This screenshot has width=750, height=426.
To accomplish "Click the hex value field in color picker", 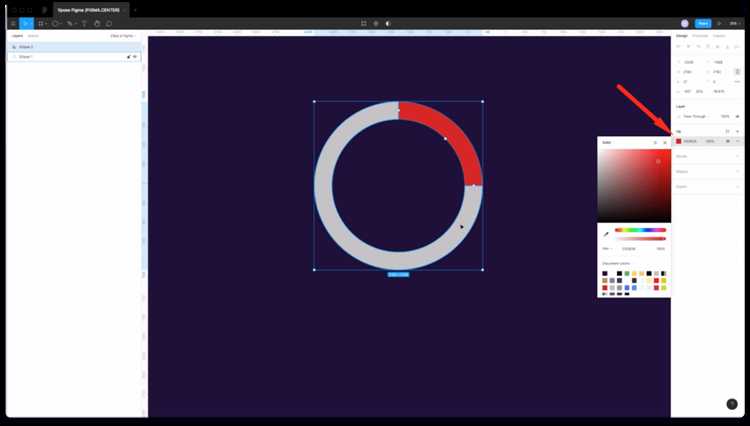I will pos(629,249).
